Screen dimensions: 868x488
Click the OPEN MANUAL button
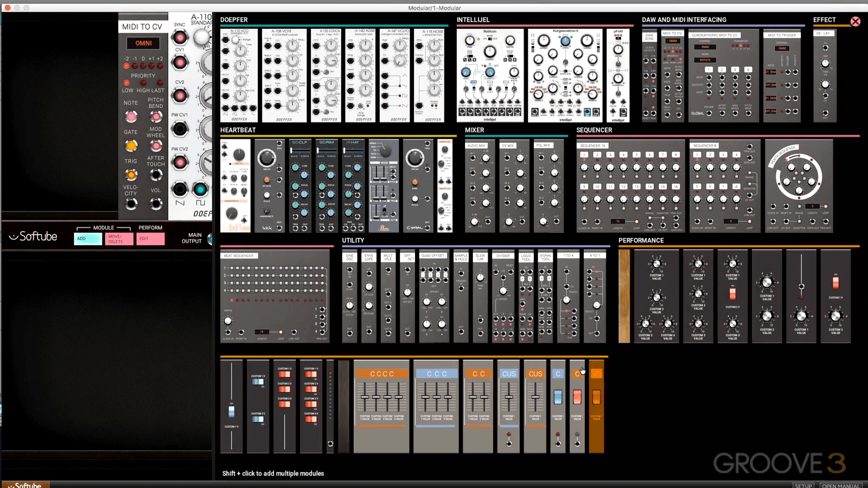pyautogui.click(x=840, y=485)
